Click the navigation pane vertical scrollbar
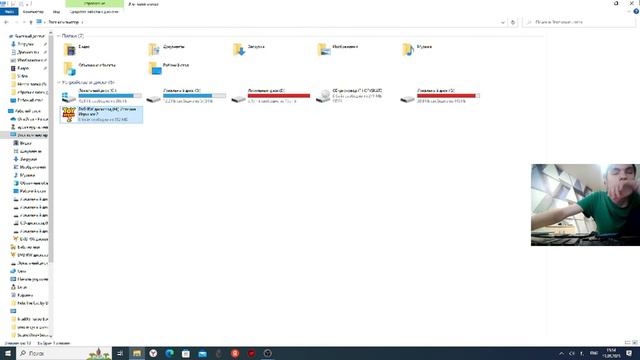The height and width of the screenshot is (360, 640). click(x=51, y=147)
